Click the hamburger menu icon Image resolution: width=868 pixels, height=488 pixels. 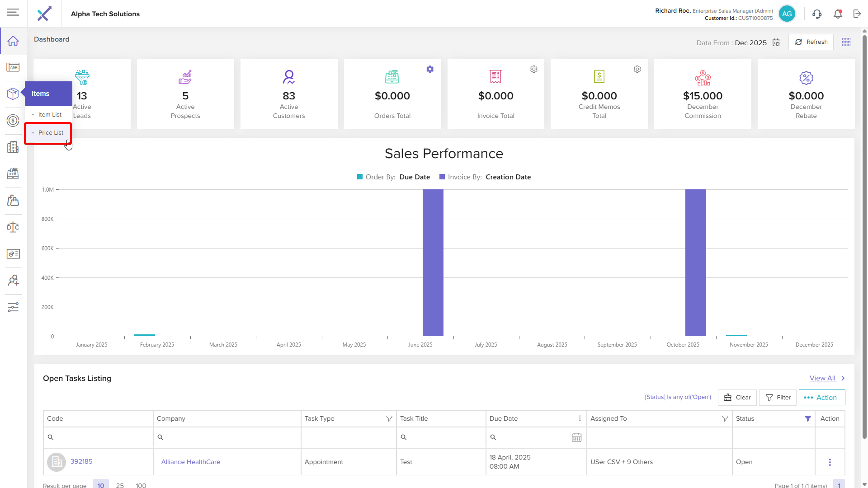point(13,12)
